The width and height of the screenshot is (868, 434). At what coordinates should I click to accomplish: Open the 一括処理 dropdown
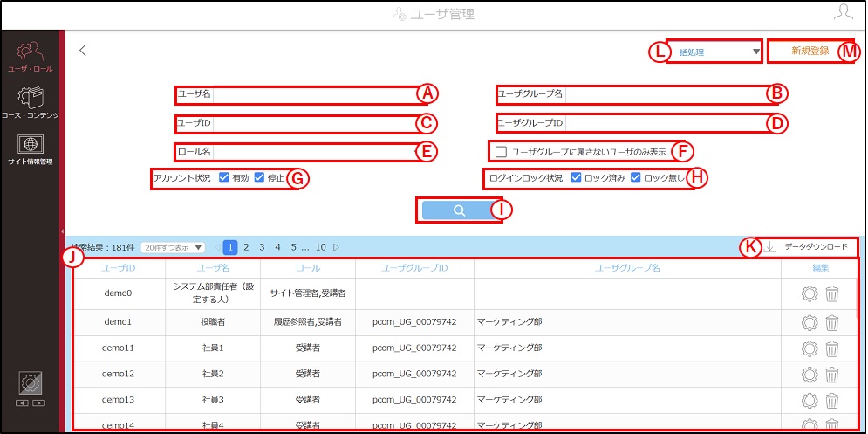coord(714,52)
